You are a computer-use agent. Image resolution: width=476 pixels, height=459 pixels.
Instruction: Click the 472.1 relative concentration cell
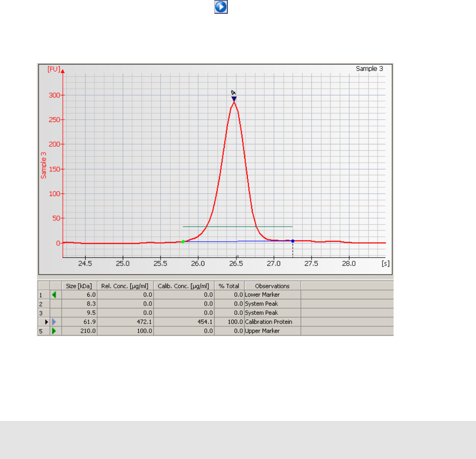pyautogui.click(x=125, y=322)
